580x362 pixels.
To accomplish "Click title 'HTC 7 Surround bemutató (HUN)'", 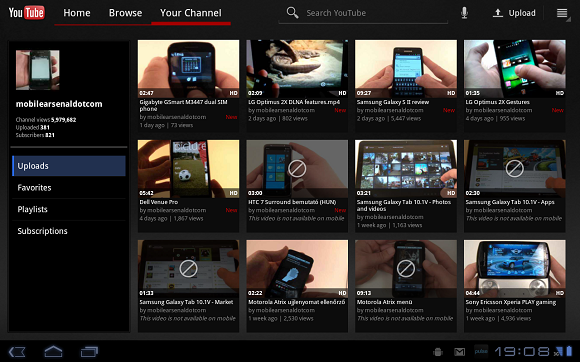I will pos(292,202).
